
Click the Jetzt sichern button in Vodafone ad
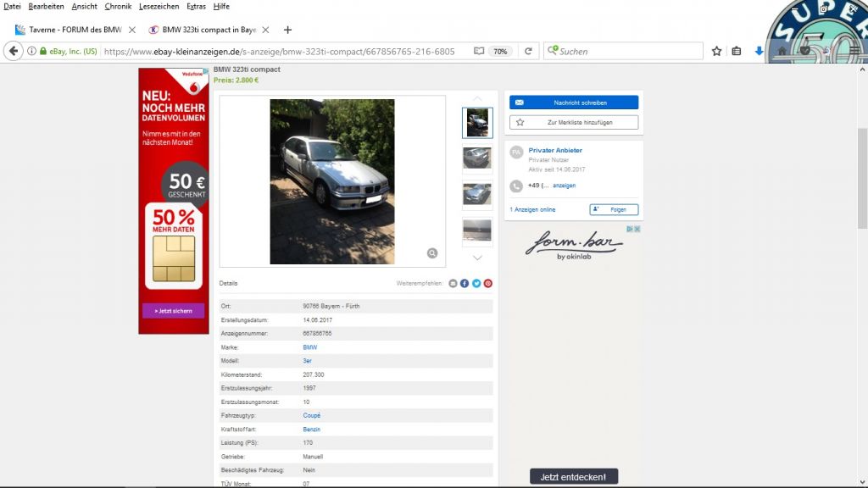(173, 311)
